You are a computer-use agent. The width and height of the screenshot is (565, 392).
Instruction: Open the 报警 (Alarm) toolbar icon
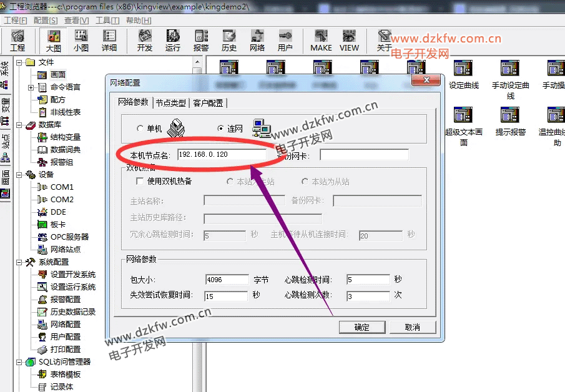point(201,41)
